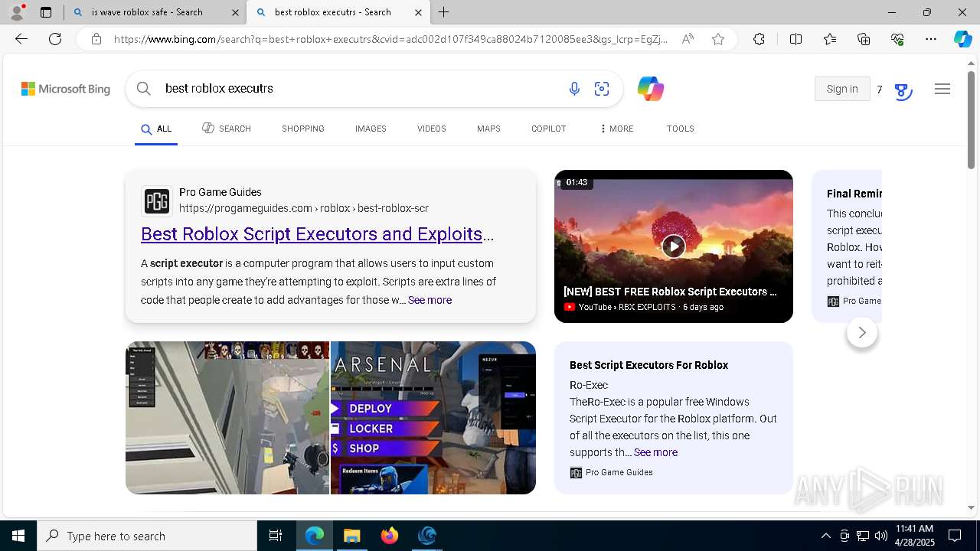Click the Sign in button
980x551 pixels.
tap(842, 89)
